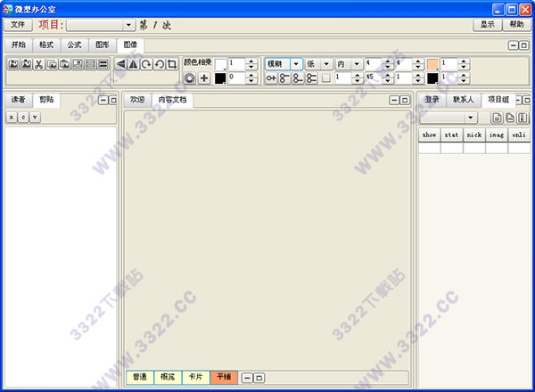Switch to the 格式 ribbon tab
This screenshot has height=392, width=535.
[x=46, y=45]
